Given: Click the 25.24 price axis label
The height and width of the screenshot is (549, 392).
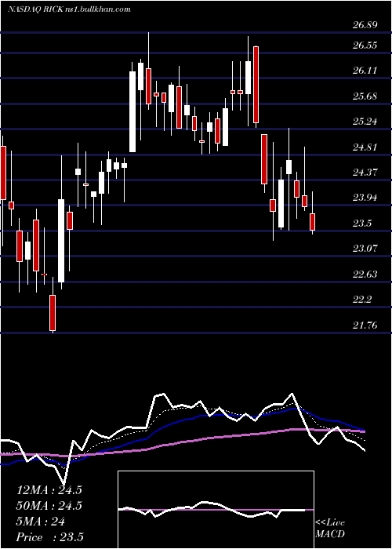Looking at the screenshot, I should (365, 122).
